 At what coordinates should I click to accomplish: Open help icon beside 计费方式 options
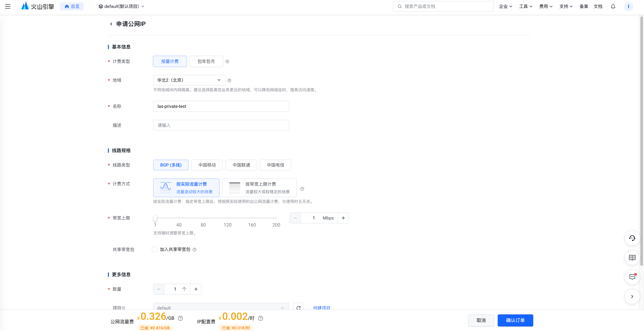coord(302,189)
